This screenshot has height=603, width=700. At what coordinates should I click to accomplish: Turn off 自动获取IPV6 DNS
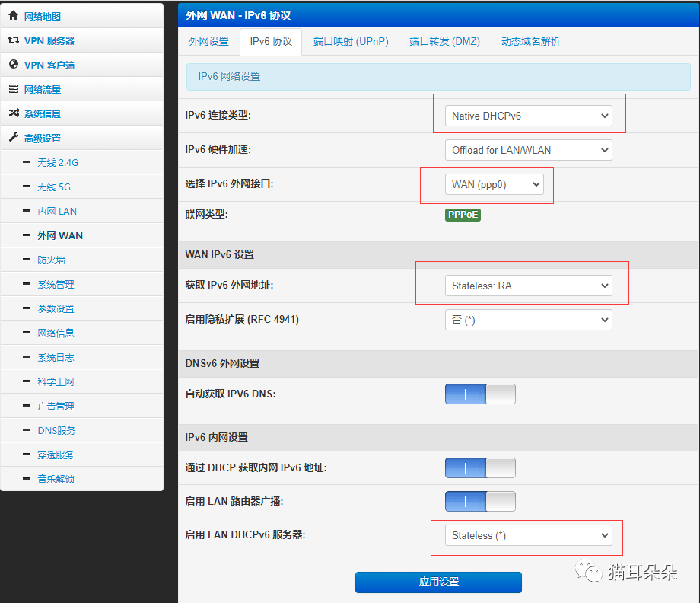(x=480, y=394)
